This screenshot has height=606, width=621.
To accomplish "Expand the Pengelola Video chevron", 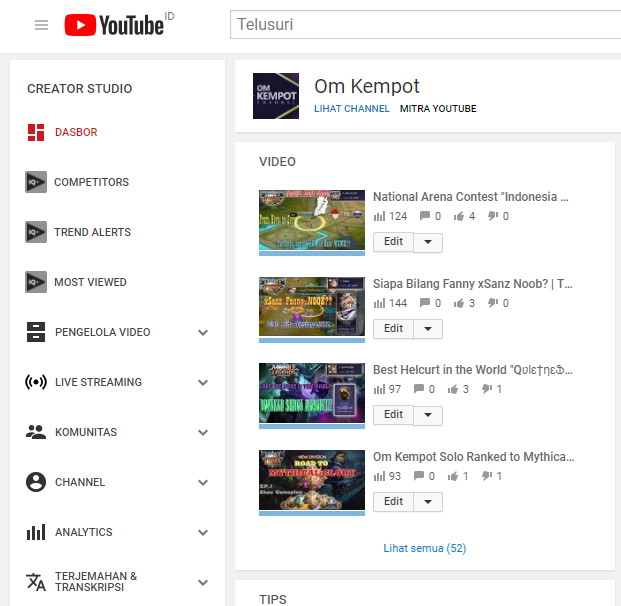I will (203, 332).
